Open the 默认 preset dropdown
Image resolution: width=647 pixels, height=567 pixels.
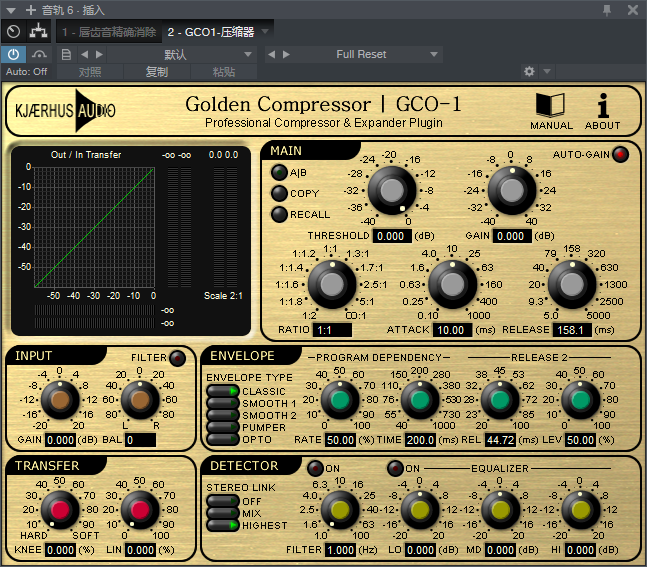pyautogui.click(x=175, y=54)
